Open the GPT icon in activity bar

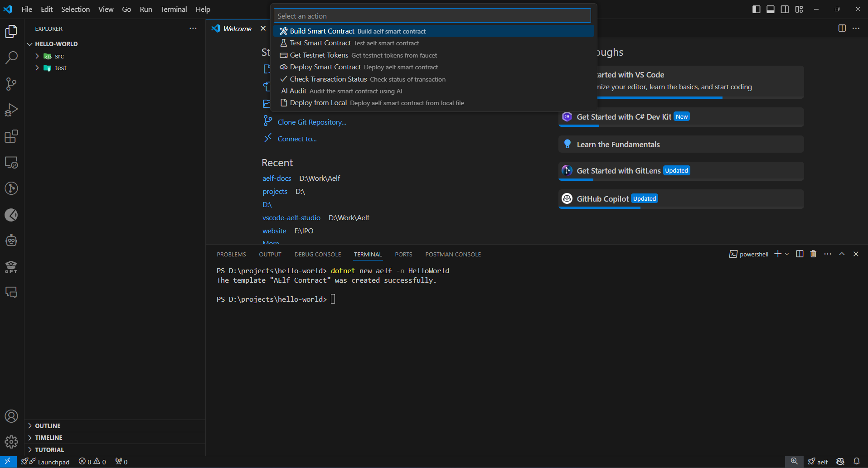(11, 266)
